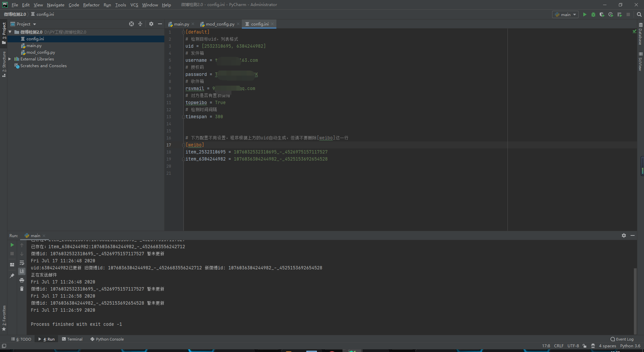The image size is (644, 352).
Task: Change file encoding UTF-8 in status bar
Action: (573, 346)
